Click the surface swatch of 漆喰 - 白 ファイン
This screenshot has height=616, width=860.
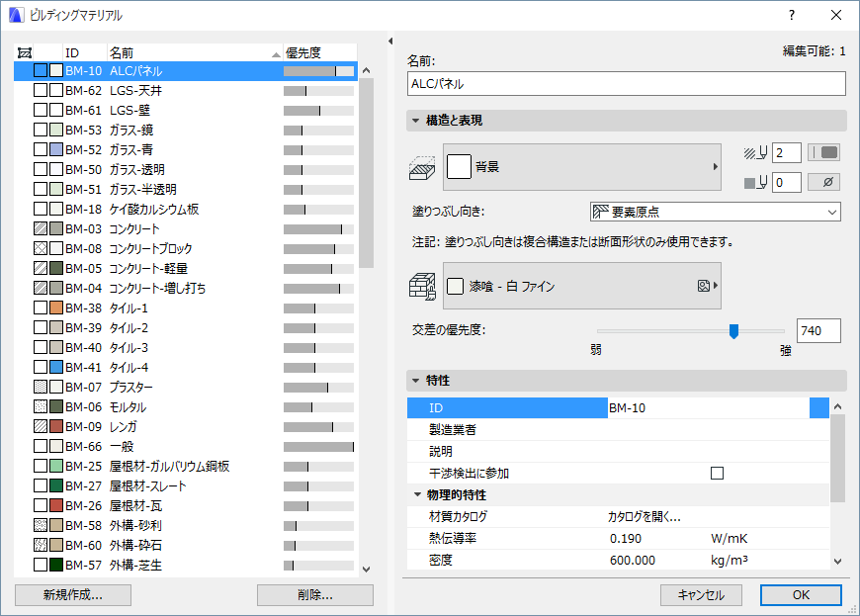[x=456, y=286]
